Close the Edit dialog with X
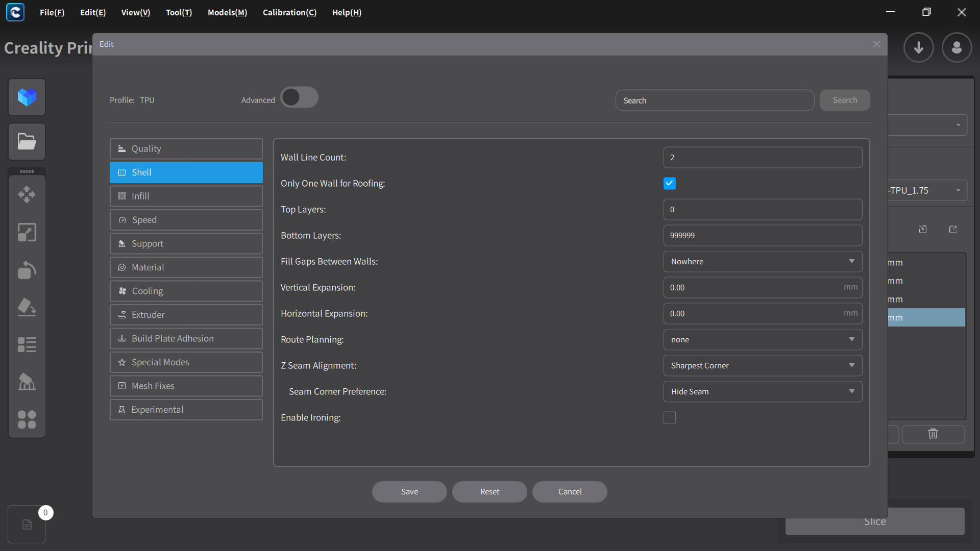Viewport: 980px width, 551px height. point(876,44)
